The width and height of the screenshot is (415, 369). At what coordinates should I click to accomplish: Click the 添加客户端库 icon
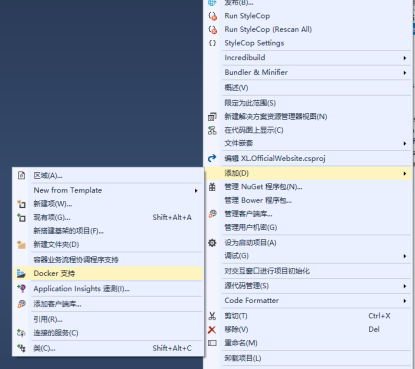pos(21,304)
